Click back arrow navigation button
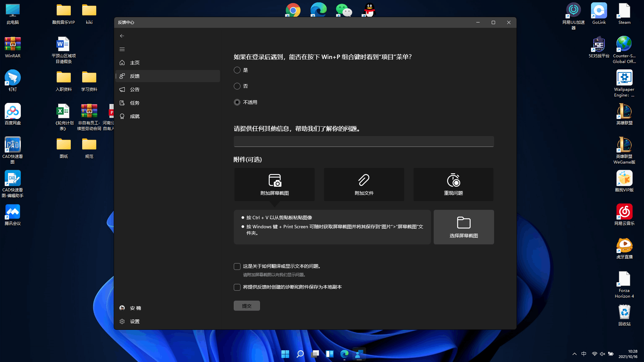Image resolution: width=644 pixels, height=362 pixels. tap(122, 35)
